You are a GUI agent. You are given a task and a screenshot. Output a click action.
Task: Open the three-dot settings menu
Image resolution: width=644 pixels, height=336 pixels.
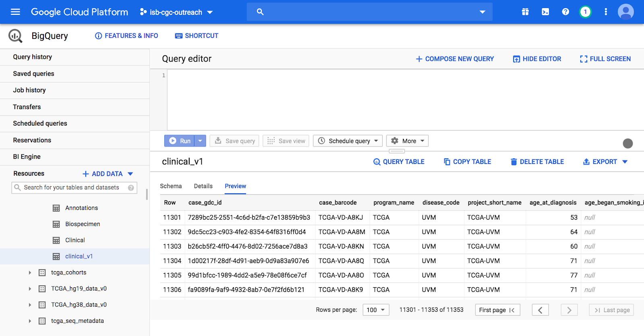[x=606, y=12]
